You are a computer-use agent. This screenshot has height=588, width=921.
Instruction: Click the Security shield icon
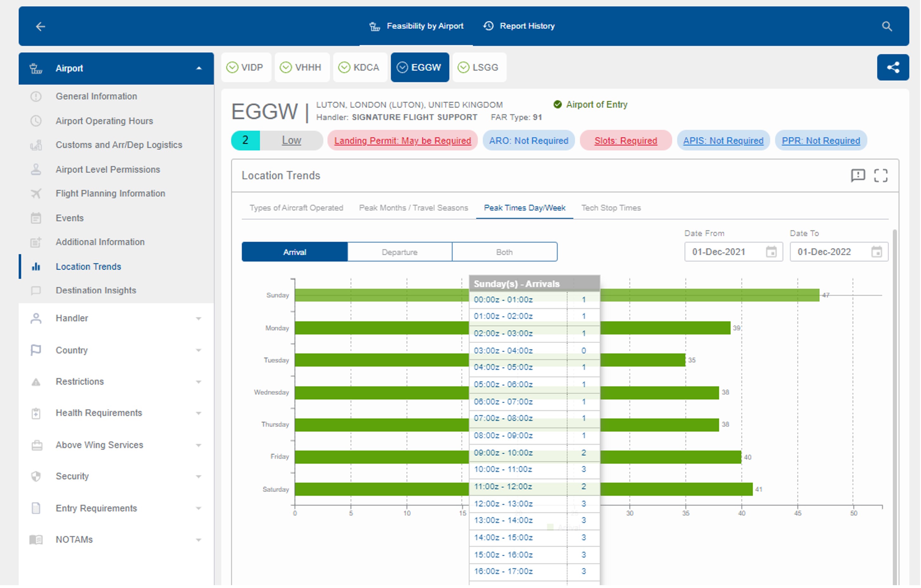pos(36,477)
